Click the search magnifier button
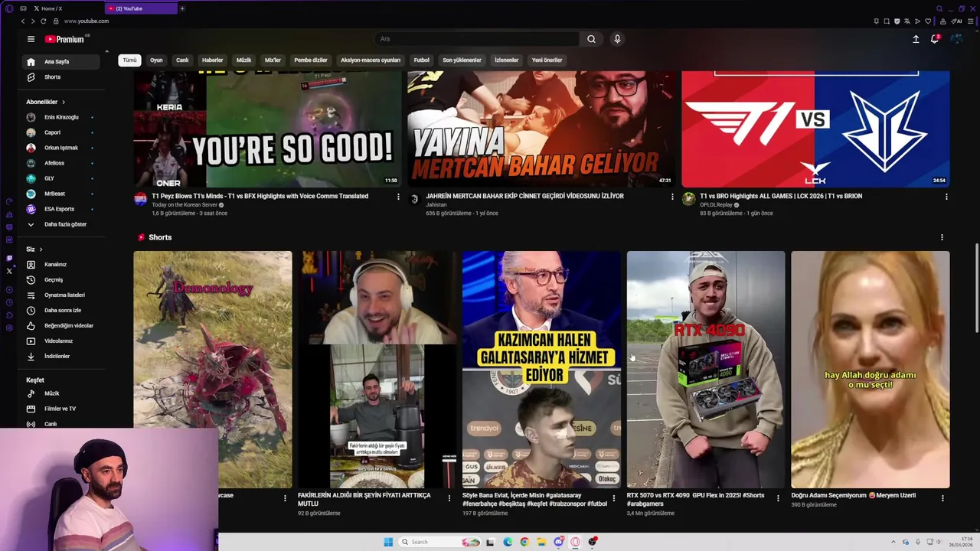 click(x=591, y=39)
